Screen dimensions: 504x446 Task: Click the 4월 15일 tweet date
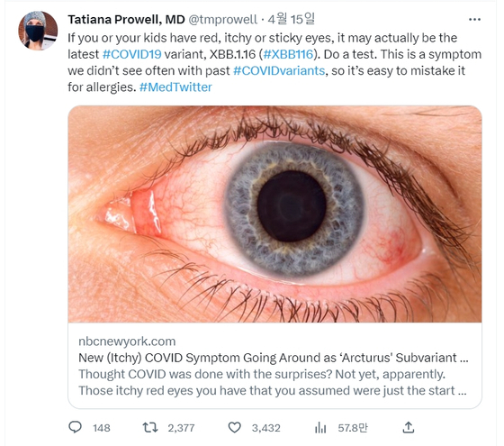(x=292, y=19)
